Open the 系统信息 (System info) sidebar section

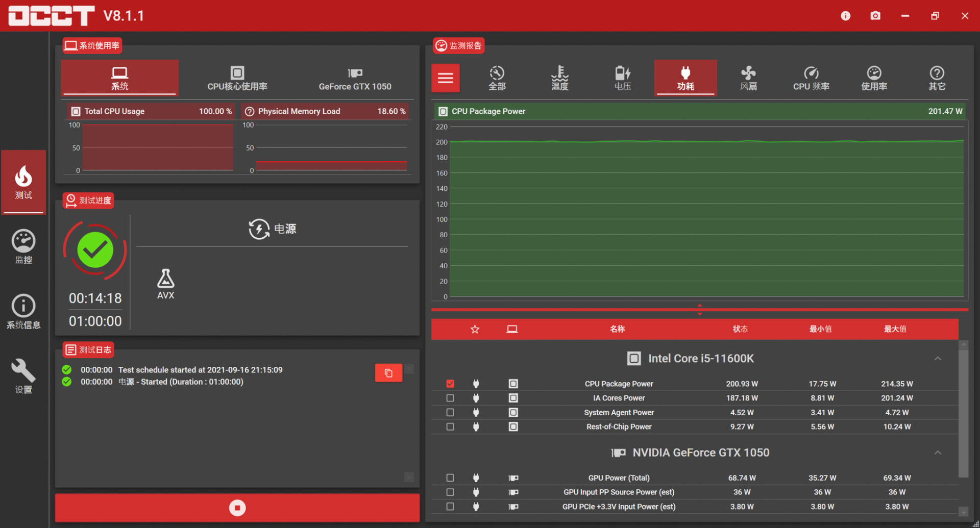click(23, 312)
